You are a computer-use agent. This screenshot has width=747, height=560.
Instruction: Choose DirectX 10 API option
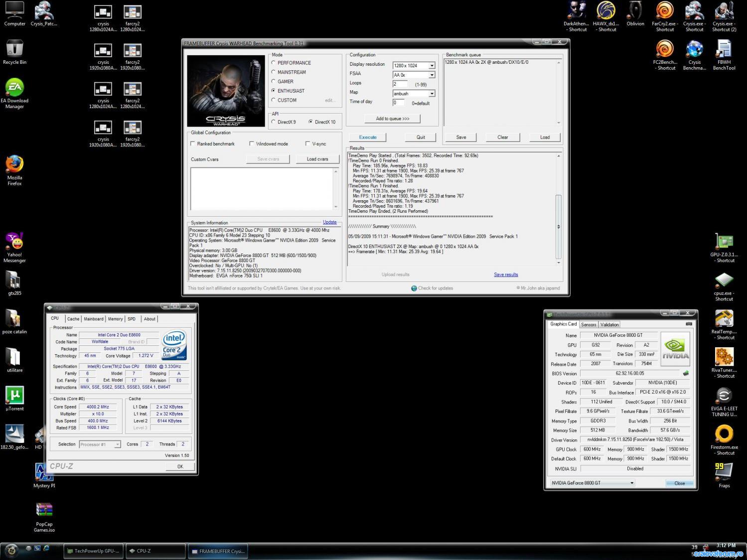click(310, 122)
